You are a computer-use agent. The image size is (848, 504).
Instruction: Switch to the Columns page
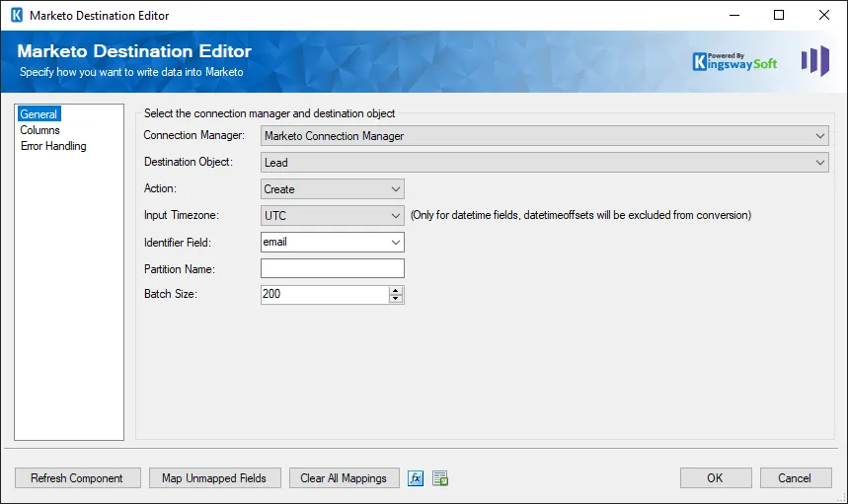[40, 130]
